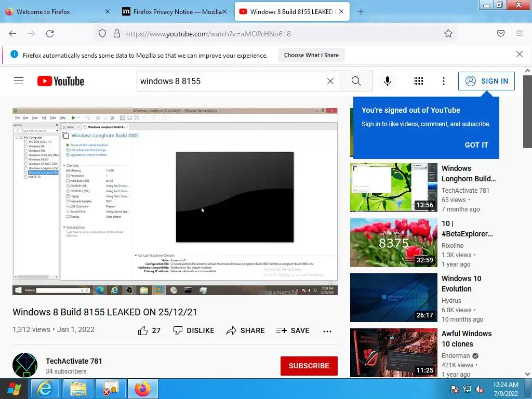Viewport: 532px width, 399px height.
Task: Open the Awful Windows 10 clones thumbnail
Action: point(394,353)
